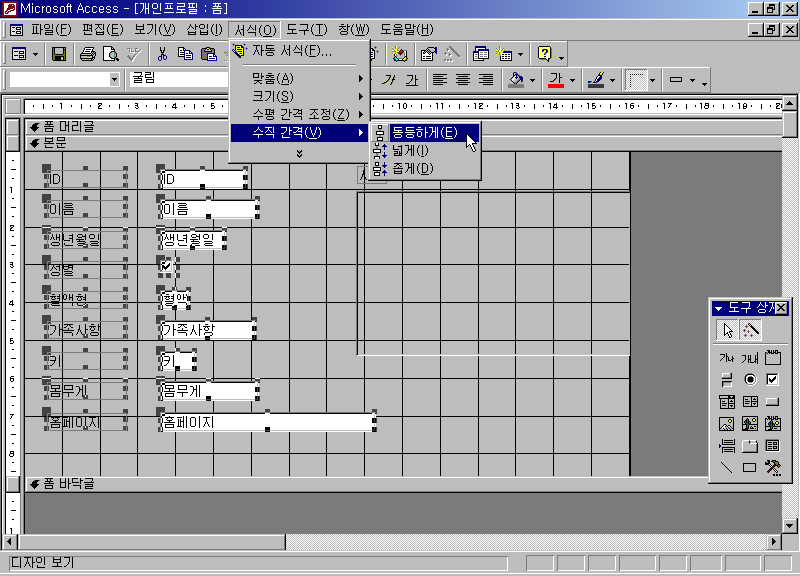Select the Option Button tool in toolbox
This screenshot has height=576, width=800.
click(x=749, y=380)
